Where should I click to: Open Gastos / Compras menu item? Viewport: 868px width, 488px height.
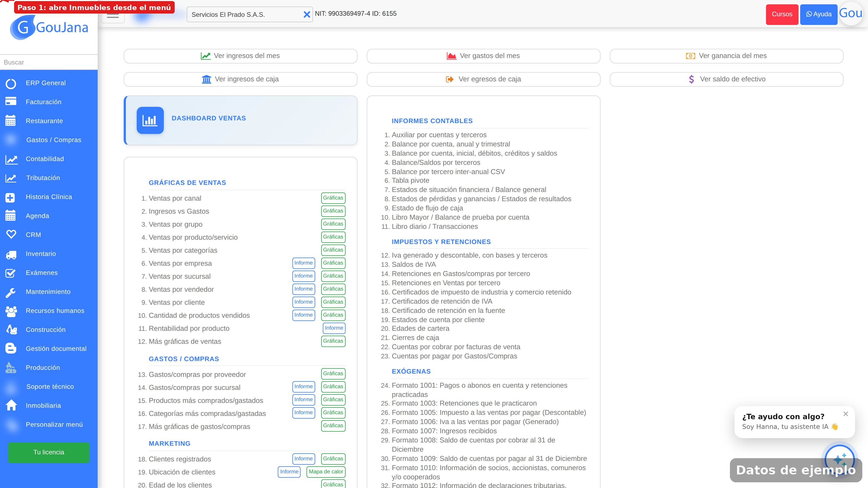pos(54,140)
